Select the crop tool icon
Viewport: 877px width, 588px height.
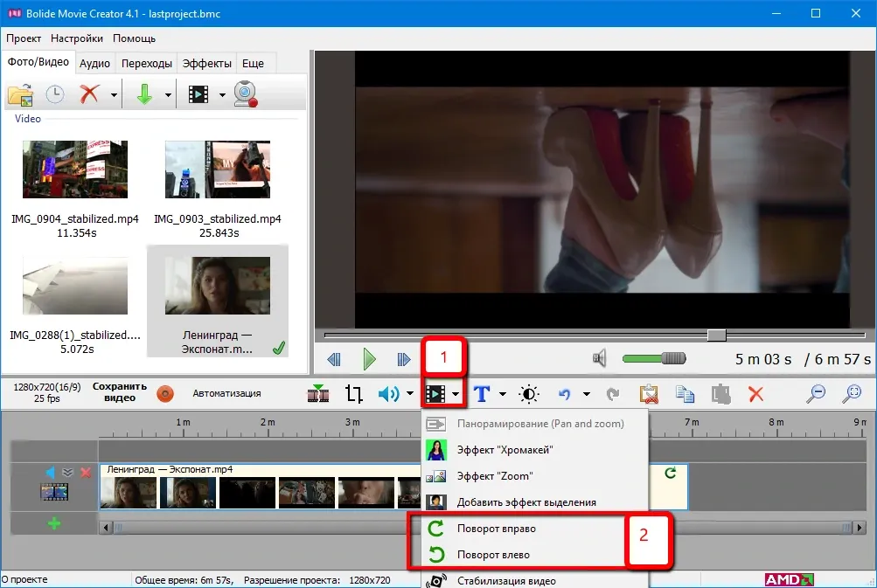(353, 394)
